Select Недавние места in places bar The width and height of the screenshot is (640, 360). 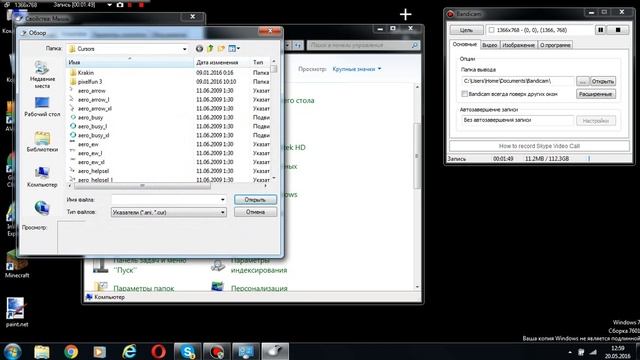tap(42, 75)
